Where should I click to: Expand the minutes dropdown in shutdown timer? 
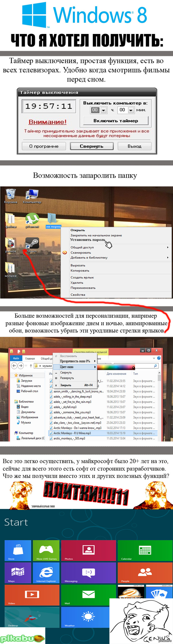[131, 110]
